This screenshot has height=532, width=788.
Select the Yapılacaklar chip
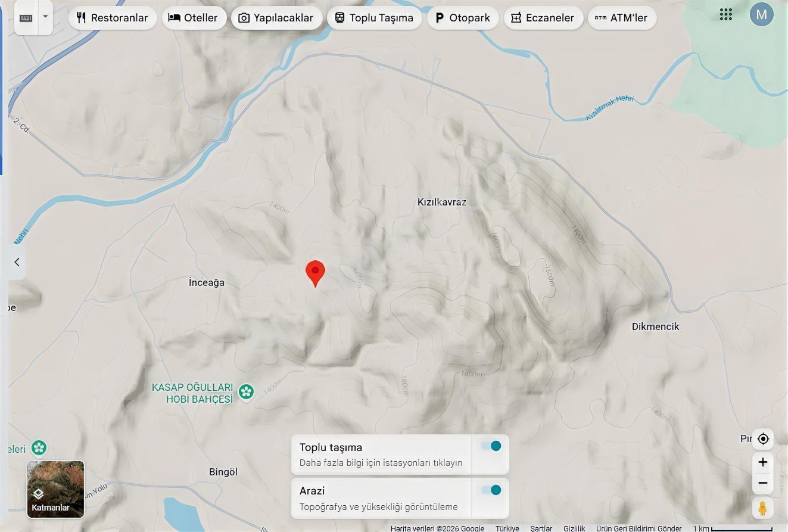pos(276,18)
